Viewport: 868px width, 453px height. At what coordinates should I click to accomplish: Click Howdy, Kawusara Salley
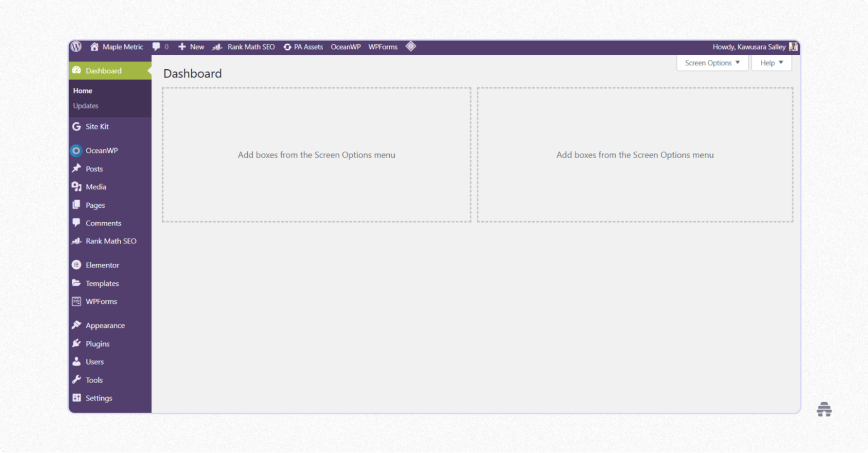[x=749, y=47]
